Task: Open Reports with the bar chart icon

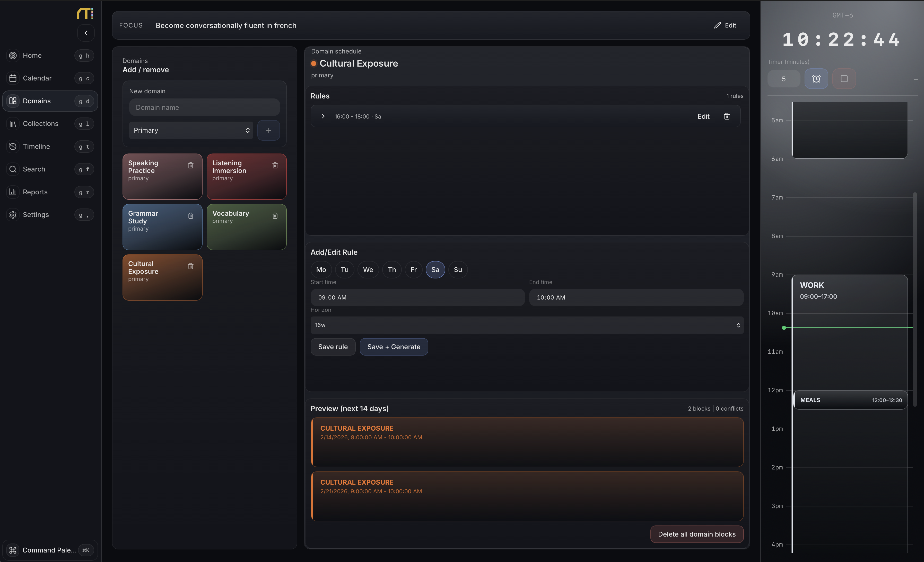Action: tap(13, 192)
